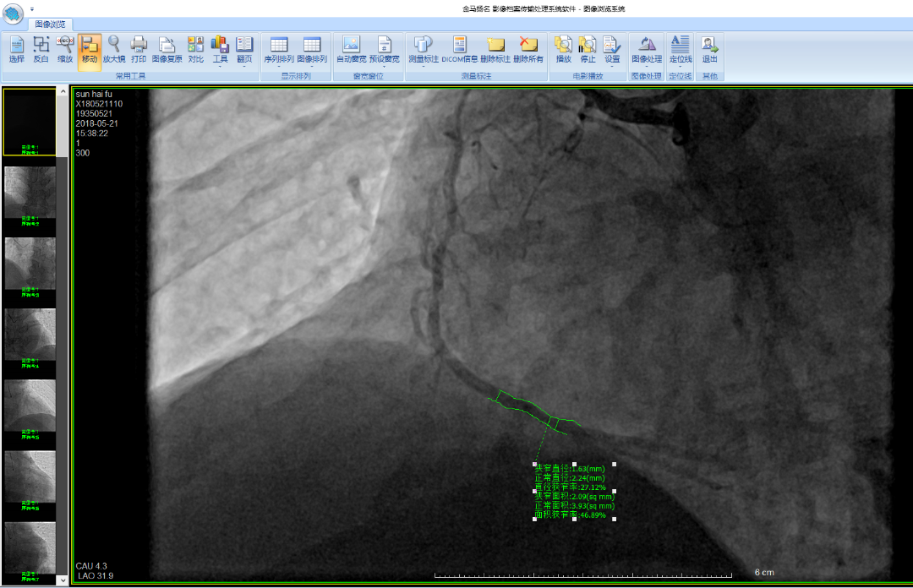Click measurement line "狭窄直径:1.63(mm)"

click(570, 469)
